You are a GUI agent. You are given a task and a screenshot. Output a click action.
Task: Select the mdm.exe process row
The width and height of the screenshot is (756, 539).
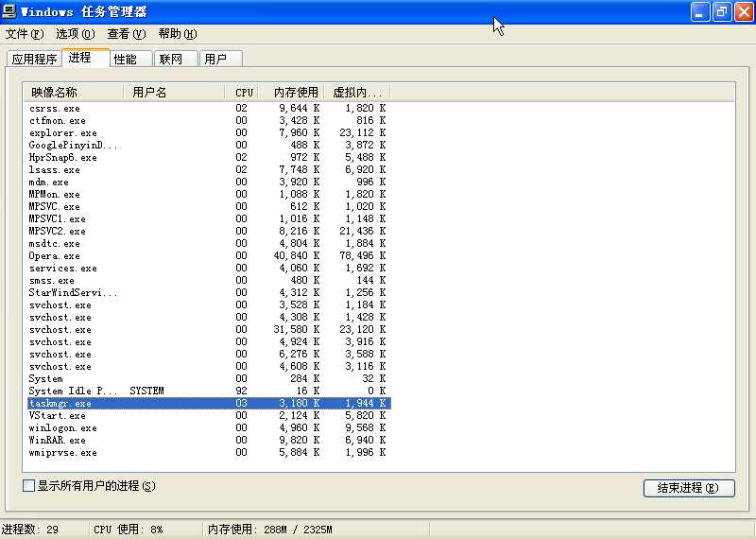pyautogui.click(x=209, y=182)
